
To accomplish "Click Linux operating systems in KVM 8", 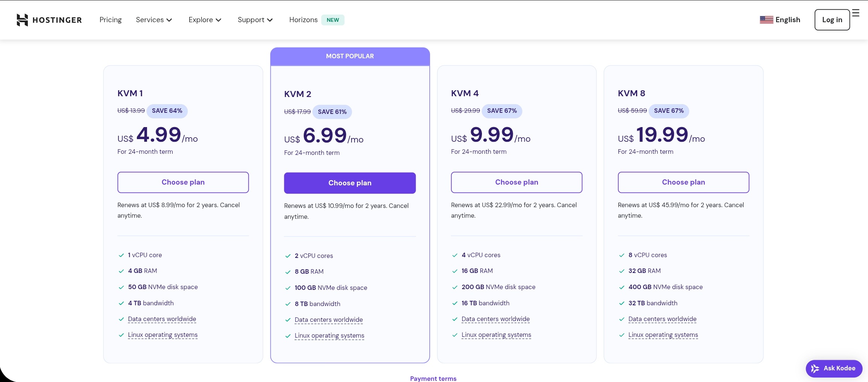I will click(663, 335).
